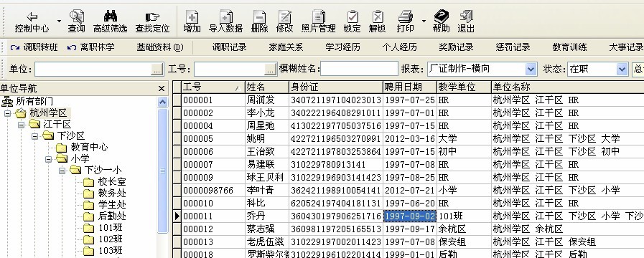Add a record with 增加 icon

click(x=192, y=16)
